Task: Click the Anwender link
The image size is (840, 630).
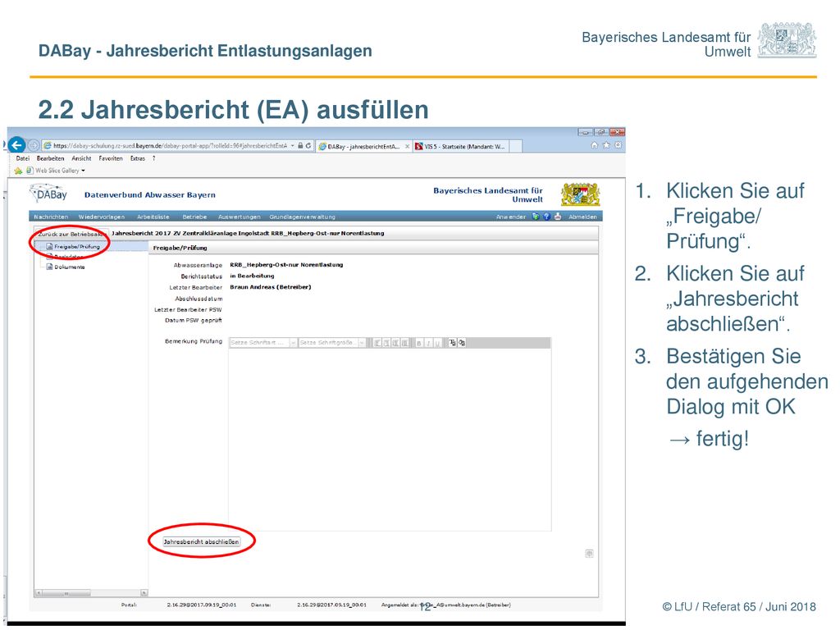Action: pyautogui.click(x=511, y=217)
